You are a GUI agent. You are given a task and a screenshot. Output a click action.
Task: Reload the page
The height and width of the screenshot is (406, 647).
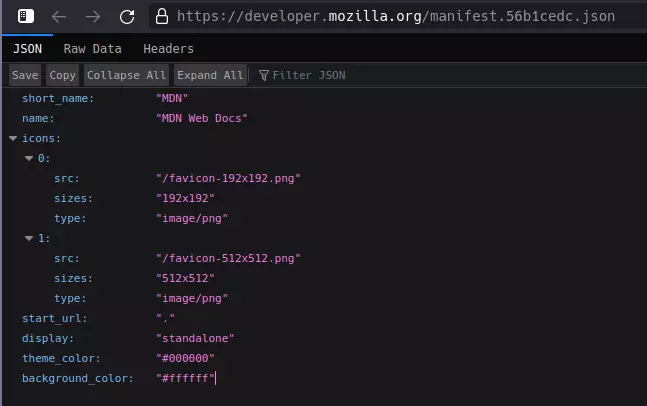[127, 17]
